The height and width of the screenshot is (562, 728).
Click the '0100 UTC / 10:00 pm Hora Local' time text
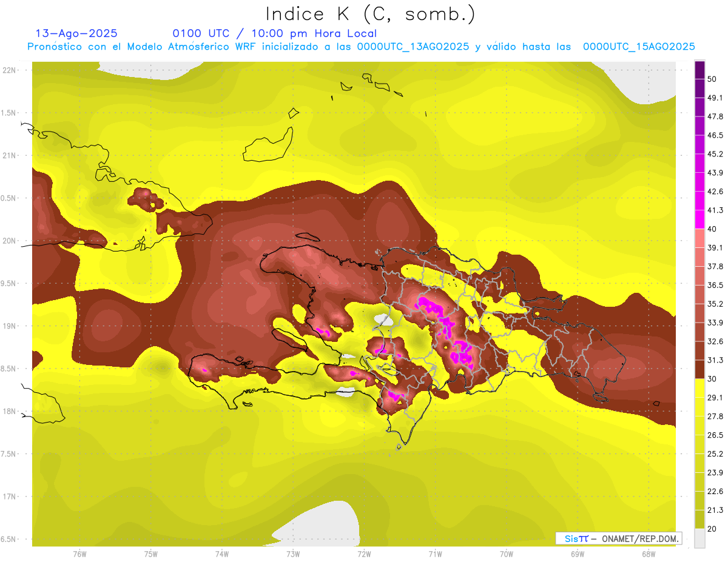click(275, 33)
